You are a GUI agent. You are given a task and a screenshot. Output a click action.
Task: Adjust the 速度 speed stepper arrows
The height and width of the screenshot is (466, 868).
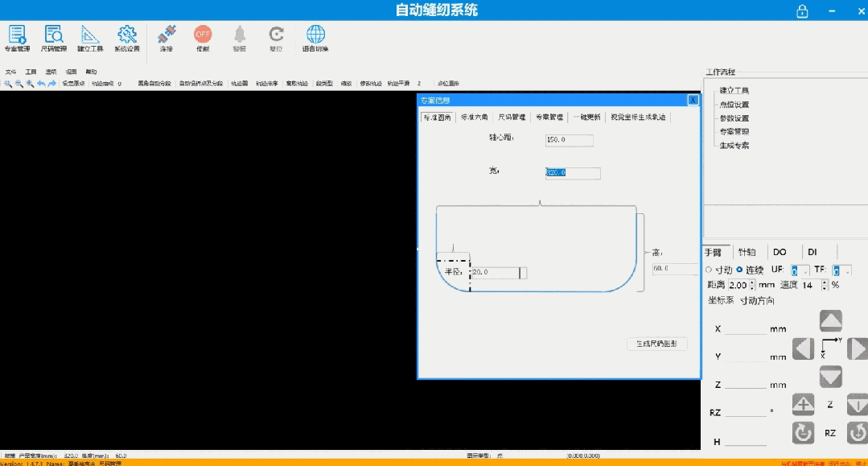[x=825, y=285]
